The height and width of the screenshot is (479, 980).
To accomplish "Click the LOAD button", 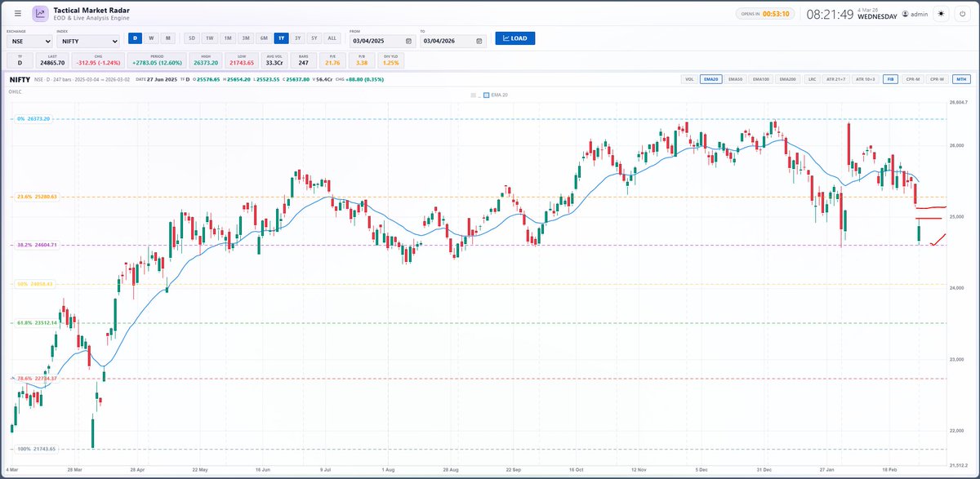I will [515, 38].
